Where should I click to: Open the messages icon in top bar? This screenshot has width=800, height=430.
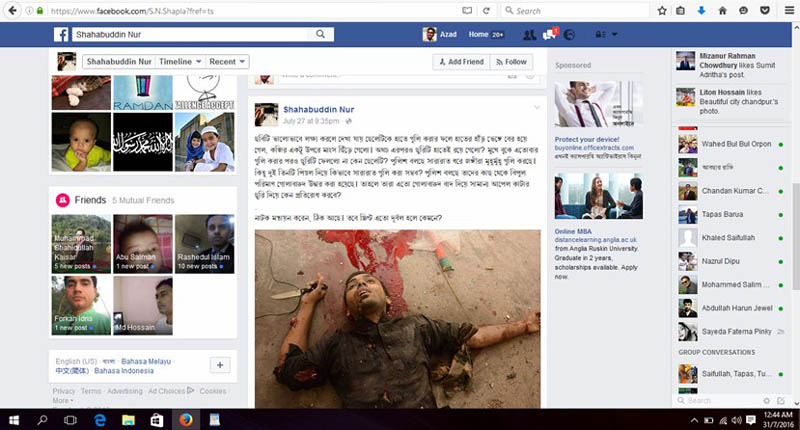[x=549, y=34]
